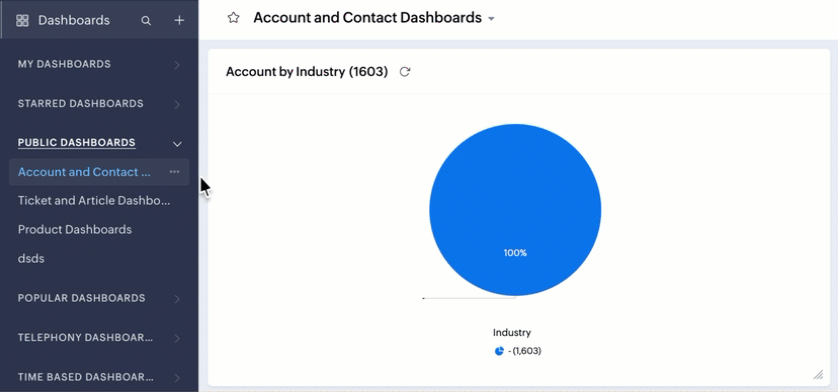Click the pie legend icon for Industry
This screenshot has width=838, height=392.
[499, 351]
